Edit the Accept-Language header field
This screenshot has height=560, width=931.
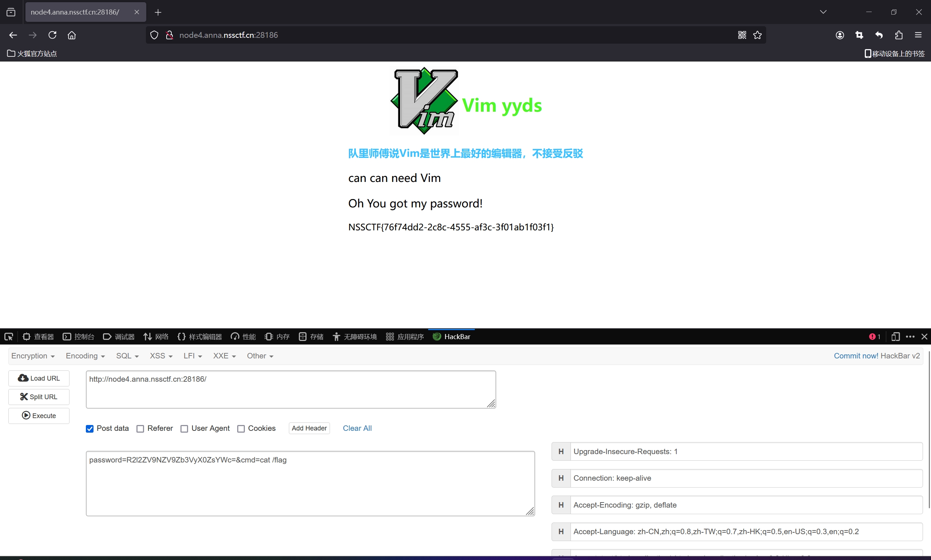pyautogui.click(x=746, y=532)
